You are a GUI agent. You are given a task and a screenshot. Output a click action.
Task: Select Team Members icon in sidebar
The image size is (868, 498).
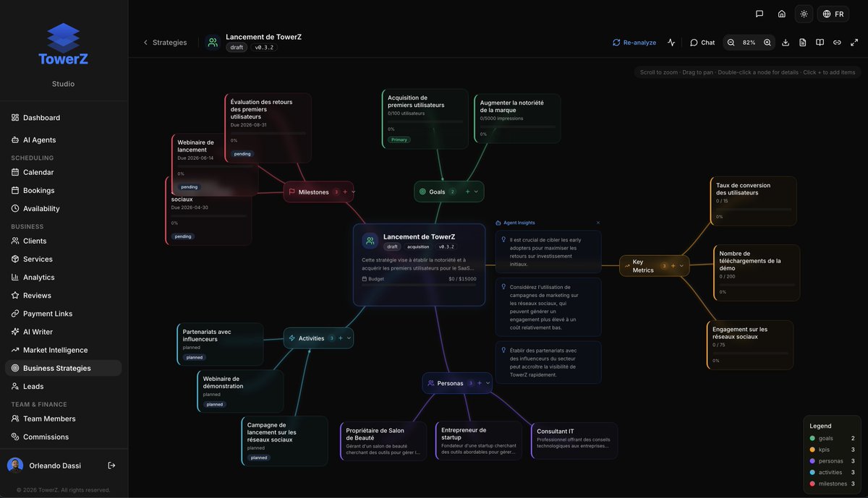(15, 419)
